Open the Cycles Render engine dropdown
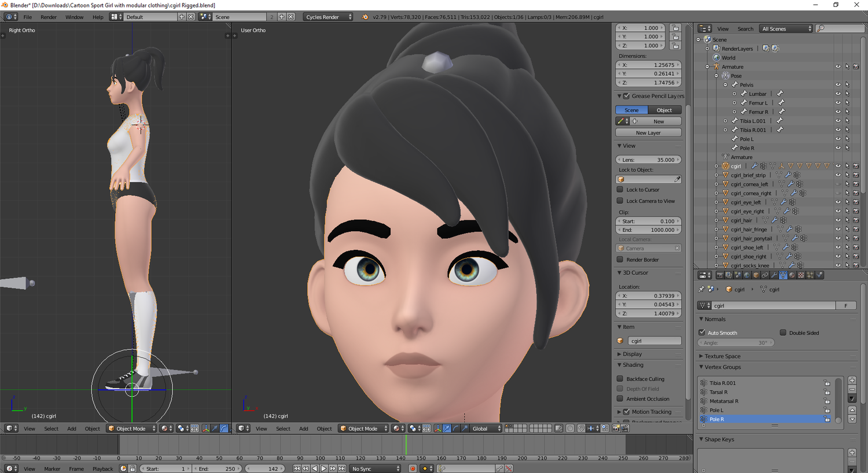Screen dimensions: 868x473 point(328,17)
